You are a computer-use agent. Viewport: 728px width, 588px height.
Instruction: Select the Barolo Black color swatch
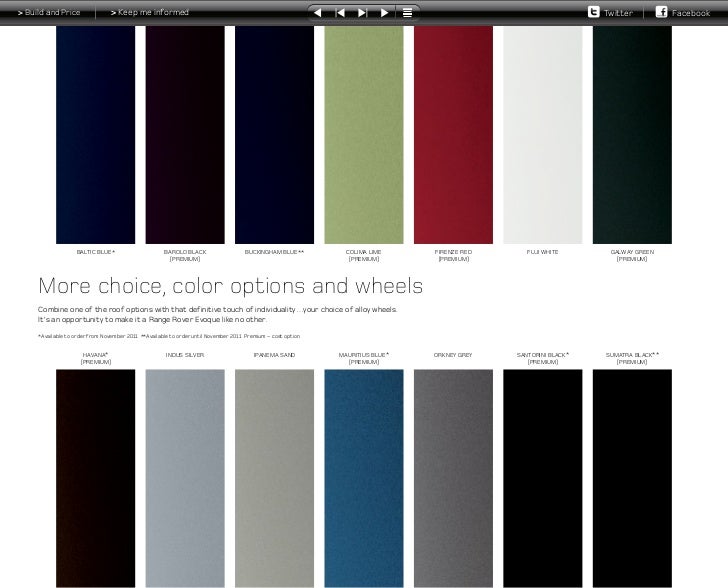click(x=185, y=135)
